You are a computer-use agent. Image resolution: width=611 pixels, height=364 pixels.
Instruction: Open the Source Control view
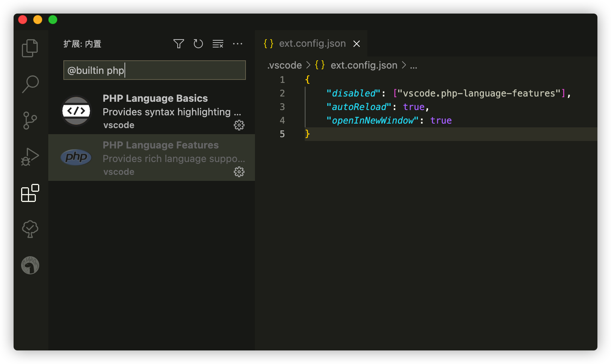coord(30,120)
